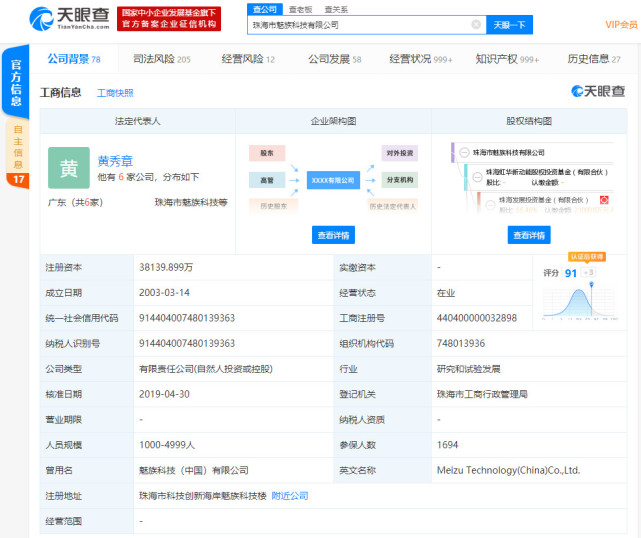
Task: Click into the company name search field
Action: [355, 24]
